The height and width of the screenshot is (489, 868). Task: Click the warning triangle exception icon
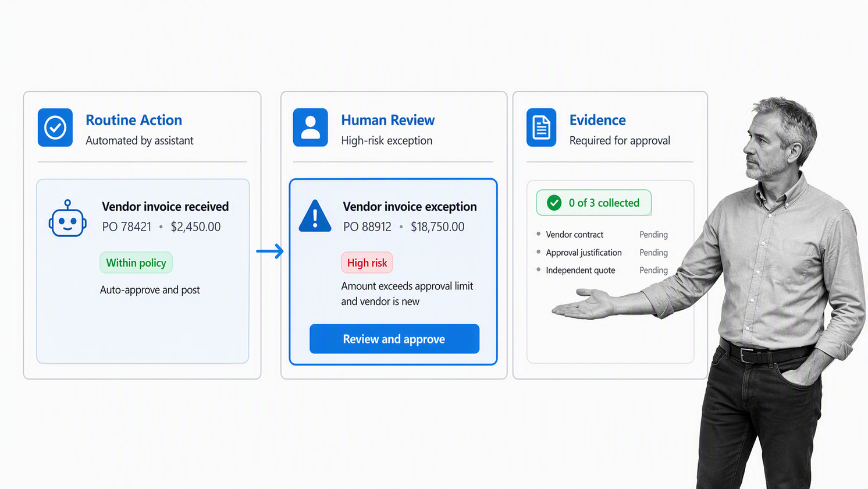coord(315,216)
